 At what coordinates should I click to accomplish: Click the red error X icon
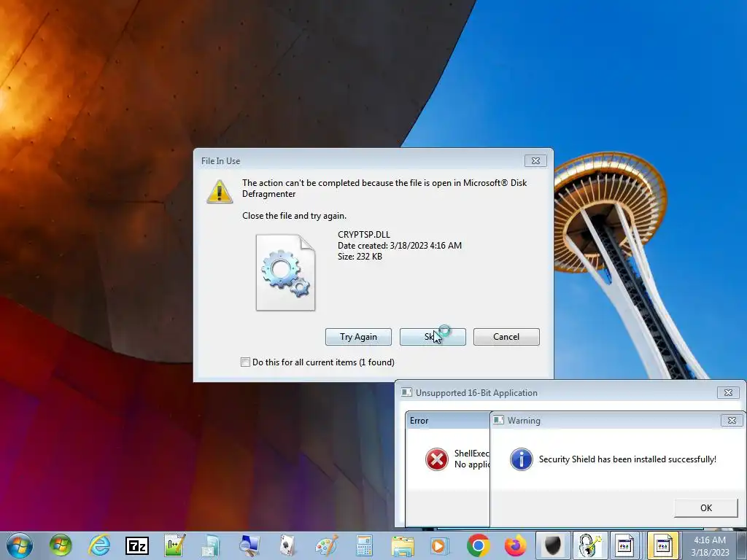click(x=436, y=459)
